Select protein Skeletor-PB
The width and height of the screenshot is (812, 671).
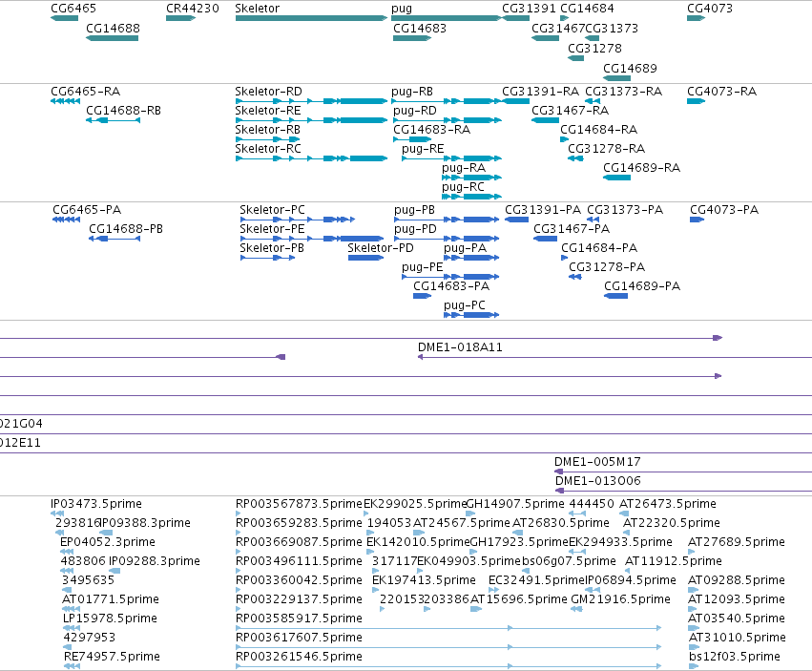267,258
